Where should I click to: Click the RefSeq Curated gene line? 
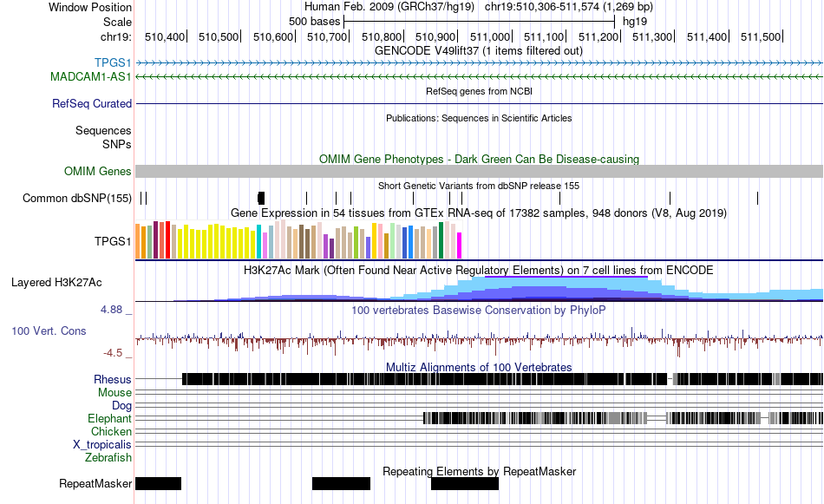(x=480, y=103)
